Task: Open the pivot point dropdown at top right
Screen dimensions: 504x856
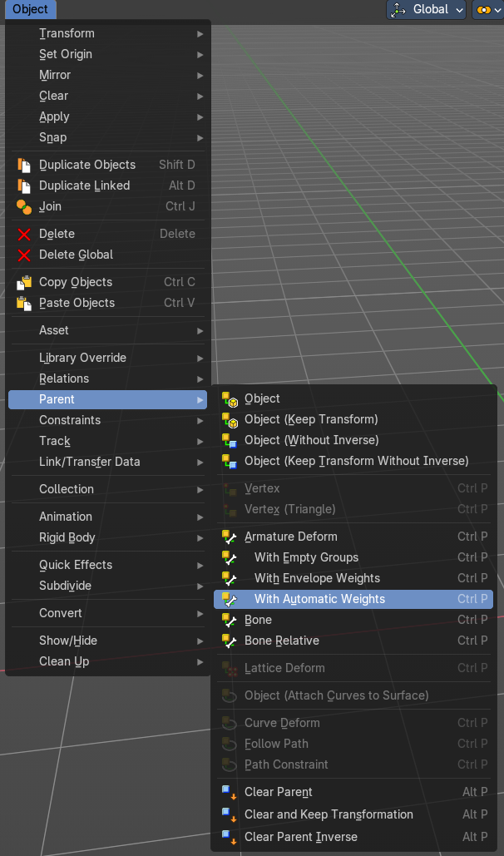Action: coord(488,9)
